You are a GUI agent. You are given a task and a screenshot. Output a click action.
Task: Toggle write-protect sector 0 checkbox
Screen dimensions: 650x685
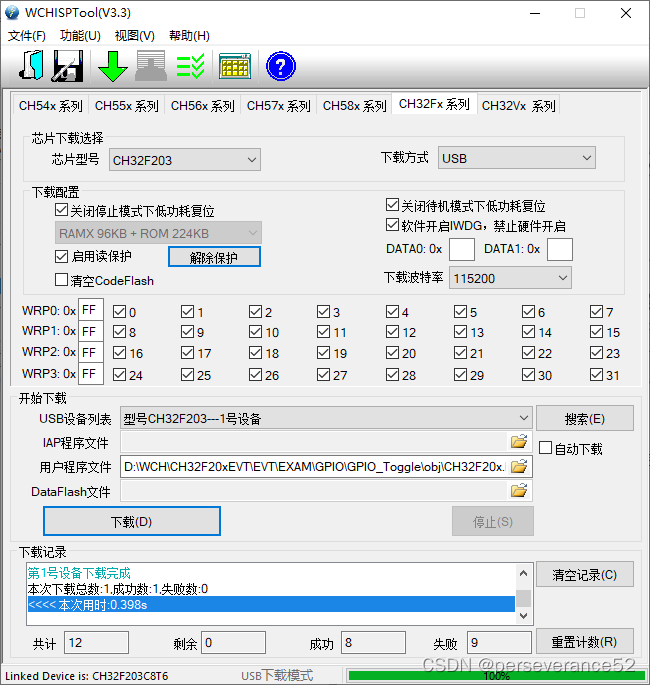click(119, 312)
